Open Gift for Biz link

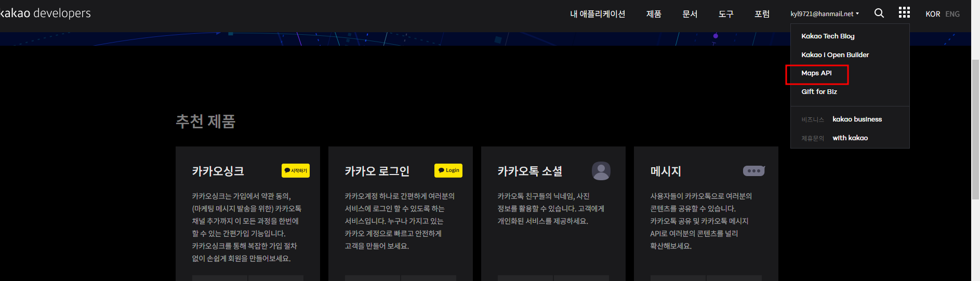(819, 91)
